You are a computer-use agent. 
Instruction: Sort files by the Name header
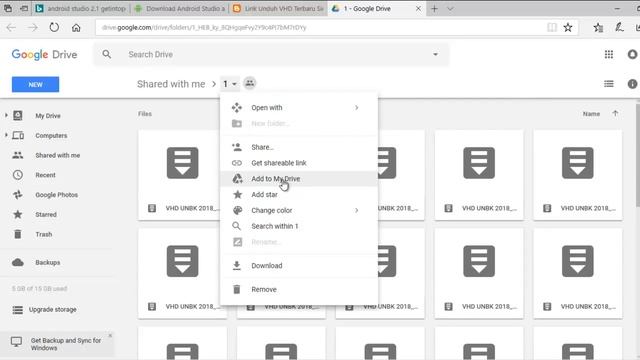tap(591, 114)
